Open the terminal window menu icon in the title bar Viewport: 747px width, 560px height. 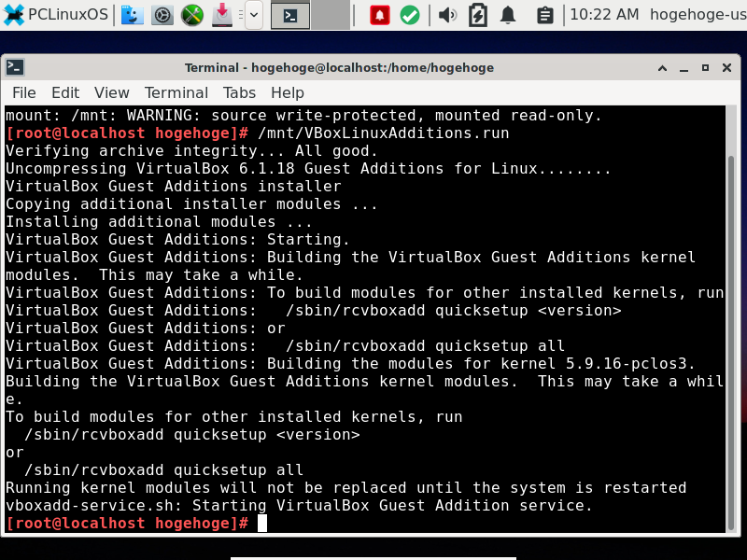pyautogui.click(x=15, y=67)
